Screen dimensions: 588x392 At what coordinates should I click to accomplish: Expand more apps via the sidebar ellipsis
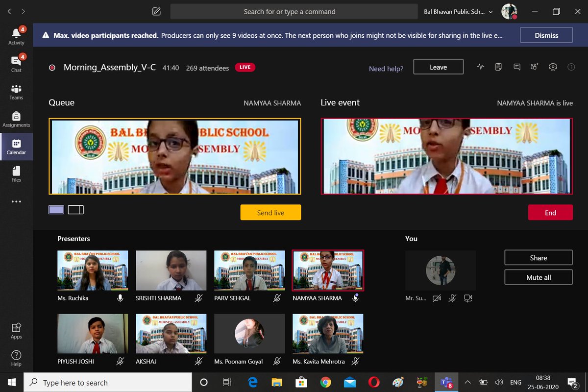[16, 201]
